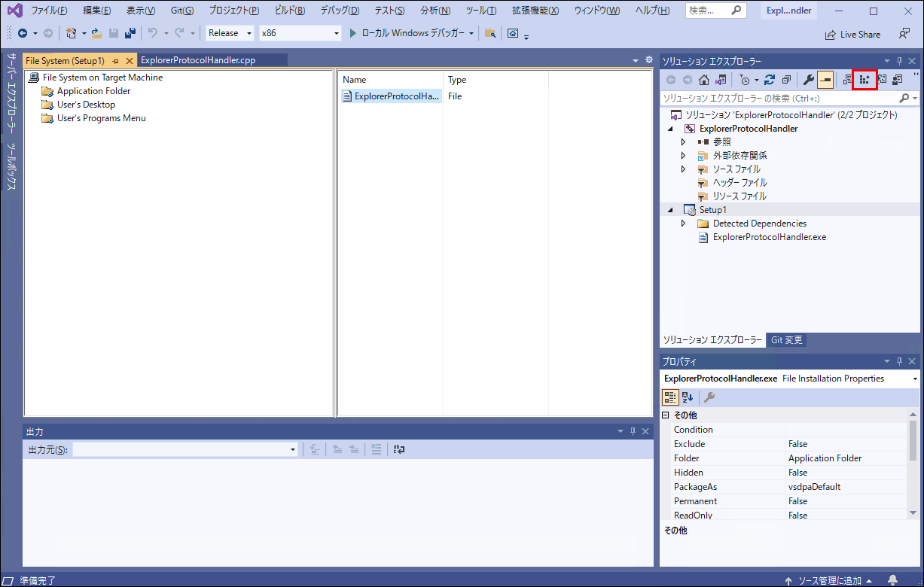Toggle the highlighted preview selected items button

pos(825,79)
